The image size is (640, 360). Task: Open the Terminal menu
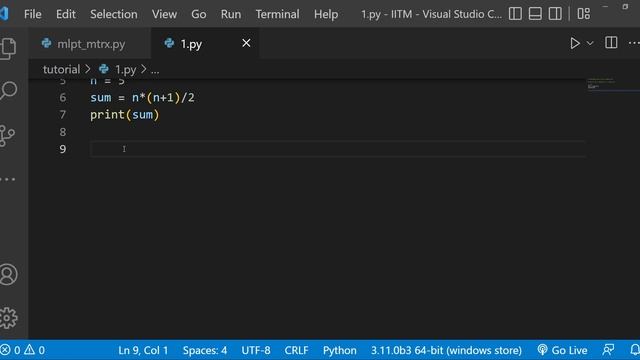coord(277,14)
